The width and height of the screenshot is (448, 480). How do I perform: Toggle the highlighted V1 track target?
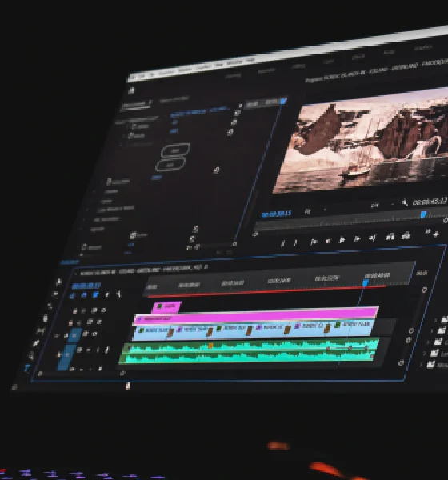[x=74, y=335]
